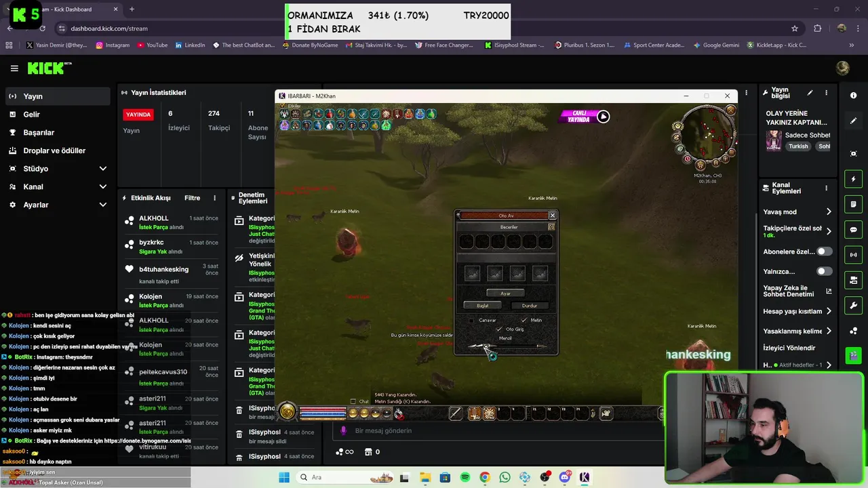
Task: Click the Başlat button in Oto Av
Action: click(x=483, y=306)
